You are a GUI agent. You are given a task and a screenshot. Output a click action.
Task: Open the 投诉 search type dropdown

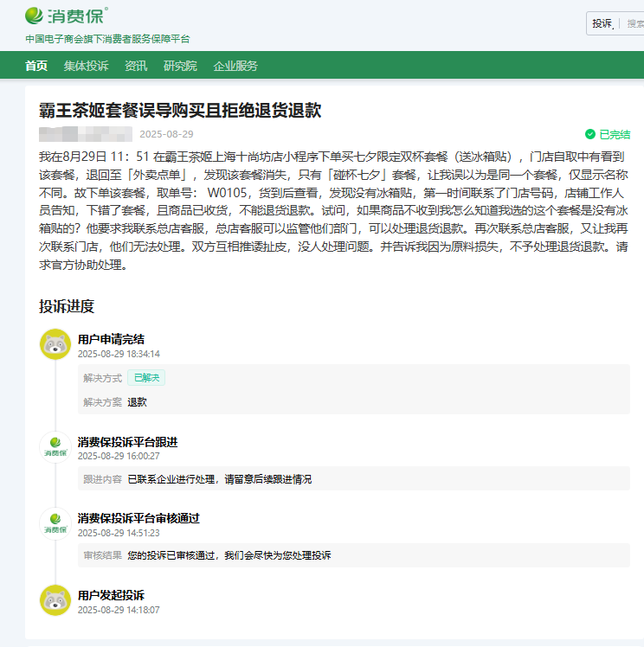click(603, 23)
